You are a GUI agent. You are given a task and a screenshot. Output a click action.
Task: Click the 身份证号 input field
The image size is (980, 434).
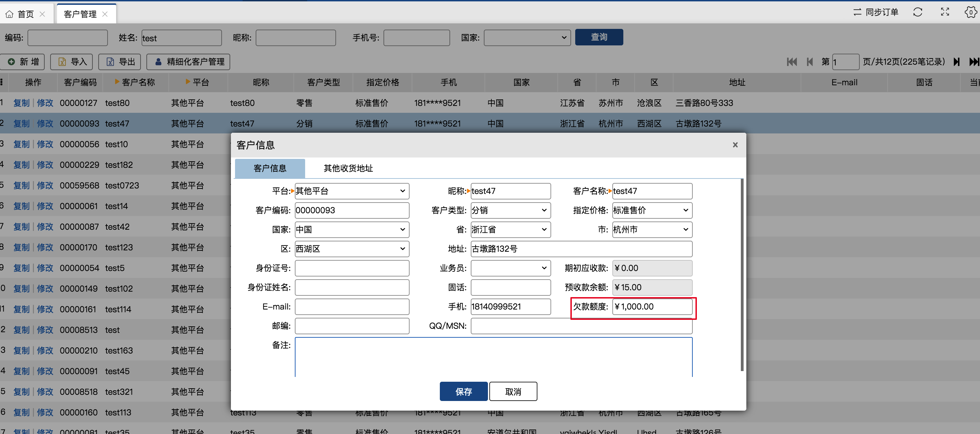352,268
